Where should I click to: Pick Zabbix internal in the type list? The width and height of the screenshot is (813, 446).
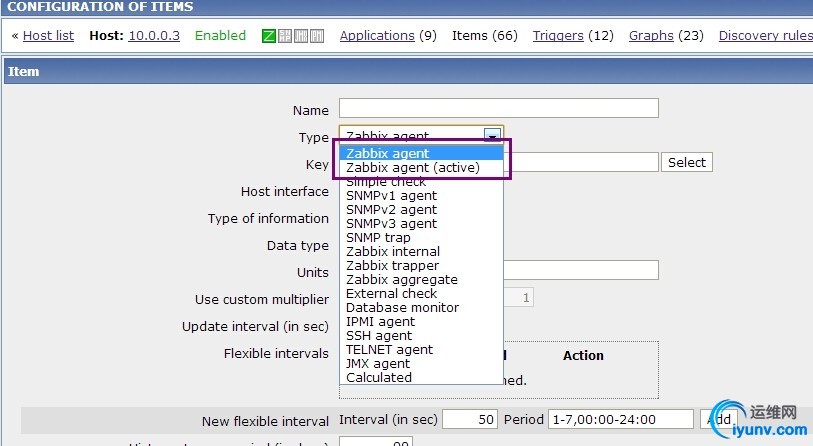(x=421, y=252)
